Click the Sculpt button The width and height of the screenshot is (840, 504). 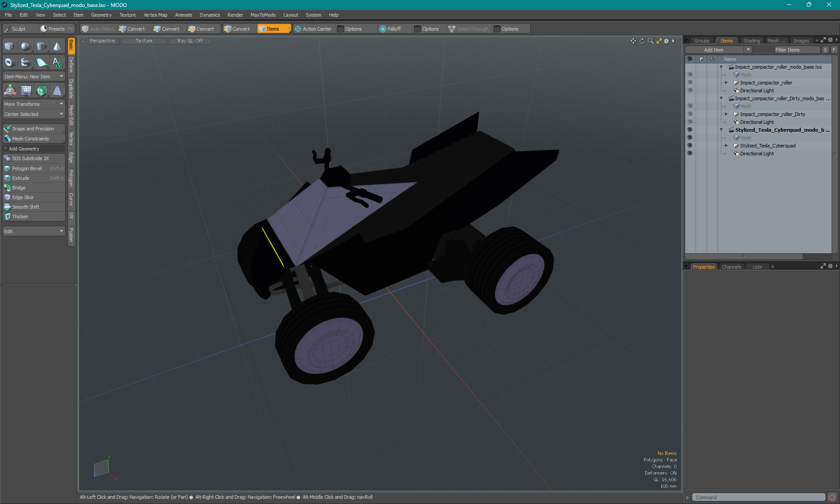click(19, 29)
